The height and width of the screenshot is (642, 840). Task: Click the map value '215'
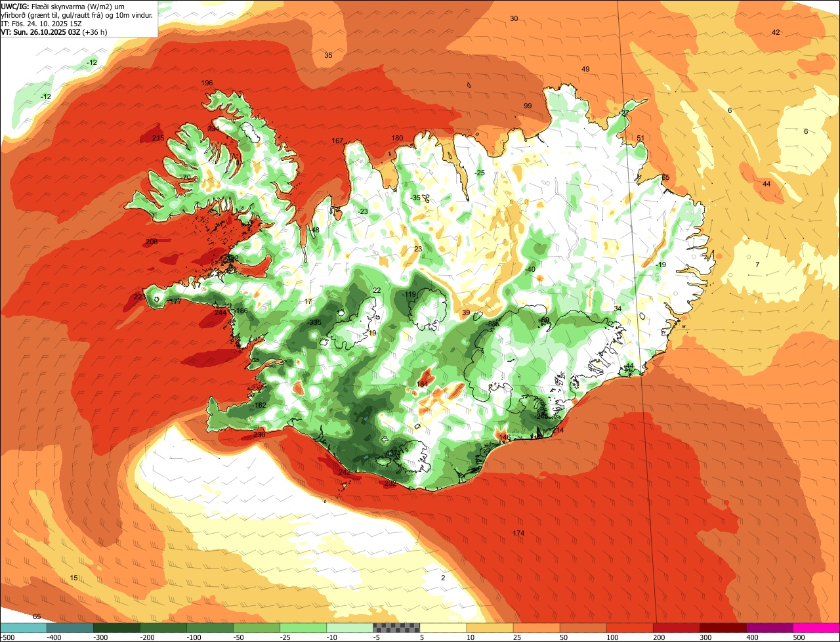158,138
